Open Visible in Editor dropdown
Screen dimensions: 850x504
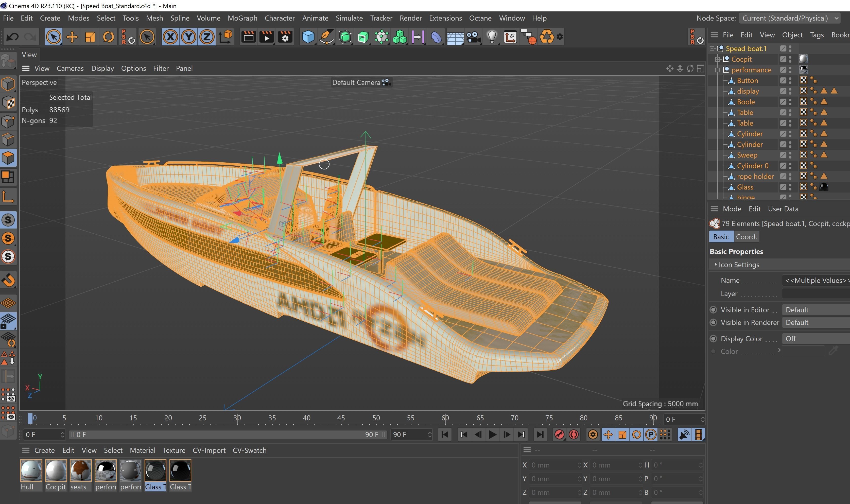click(x=816, y=310)
